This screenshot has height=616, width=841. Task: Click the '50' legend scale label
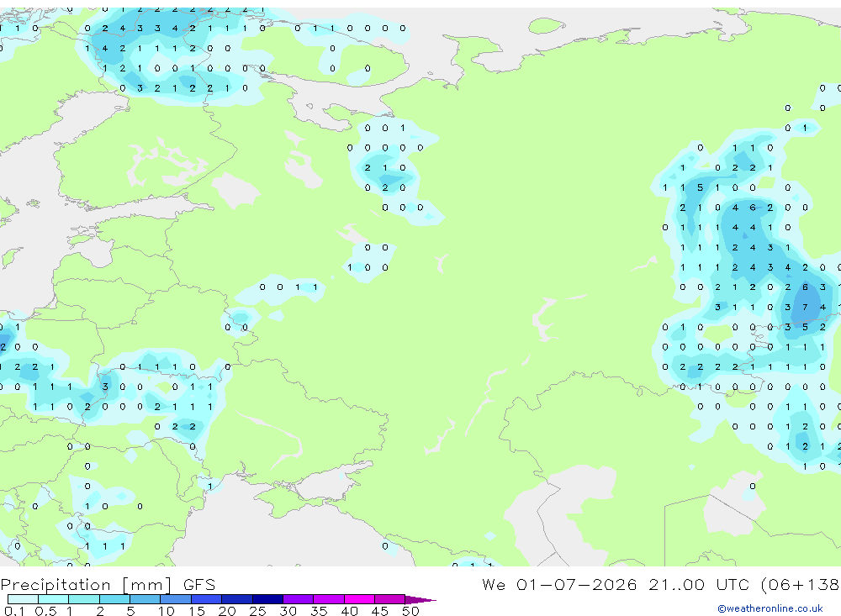pyautogui.click(x=411, y=611)
